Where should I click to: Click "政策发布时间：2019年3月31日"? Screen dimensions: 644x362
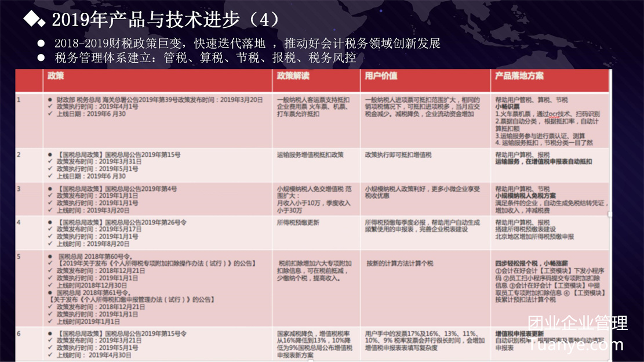point(99,162)
